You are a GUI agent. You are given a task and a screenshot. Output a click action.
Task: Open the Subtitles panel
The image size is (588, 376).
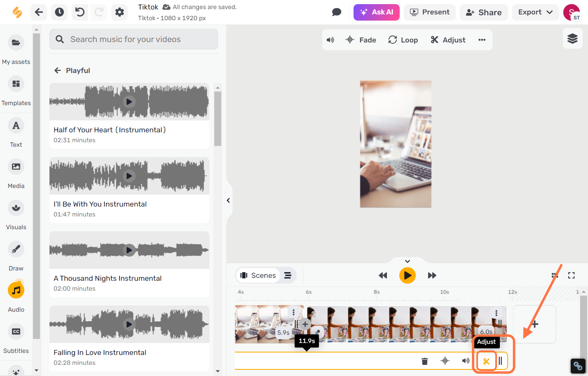[16, 338]
